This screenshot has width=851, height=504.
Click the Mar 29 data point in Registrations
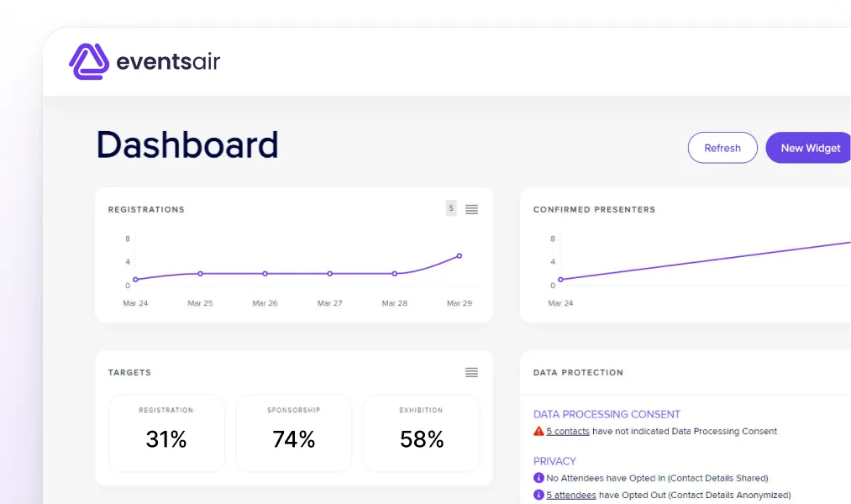[460, 255]
